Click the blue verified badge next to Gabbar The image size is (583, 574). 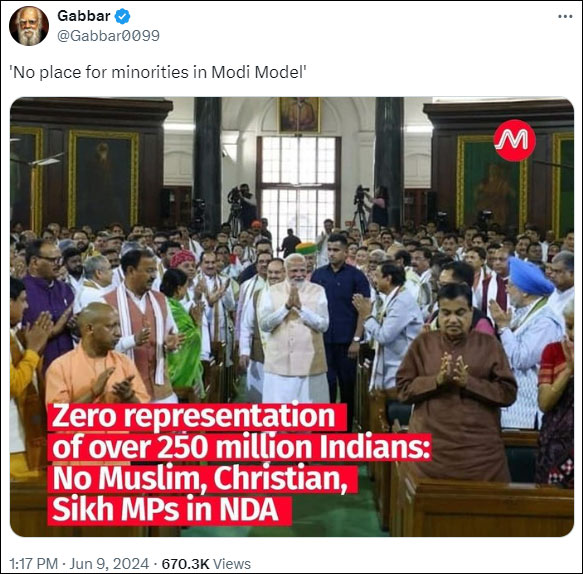[122, 16]
